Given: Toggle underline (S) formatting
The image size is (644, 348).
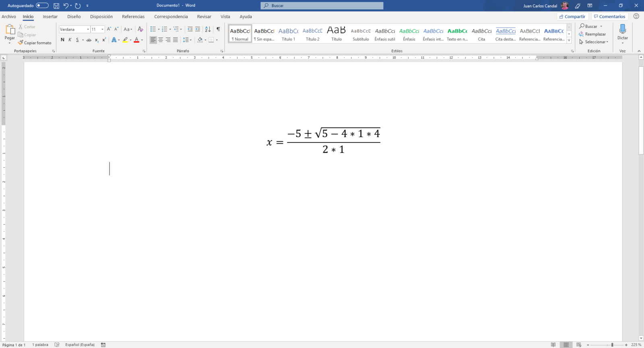Looking at the screenshot, I should pos(77,40).
